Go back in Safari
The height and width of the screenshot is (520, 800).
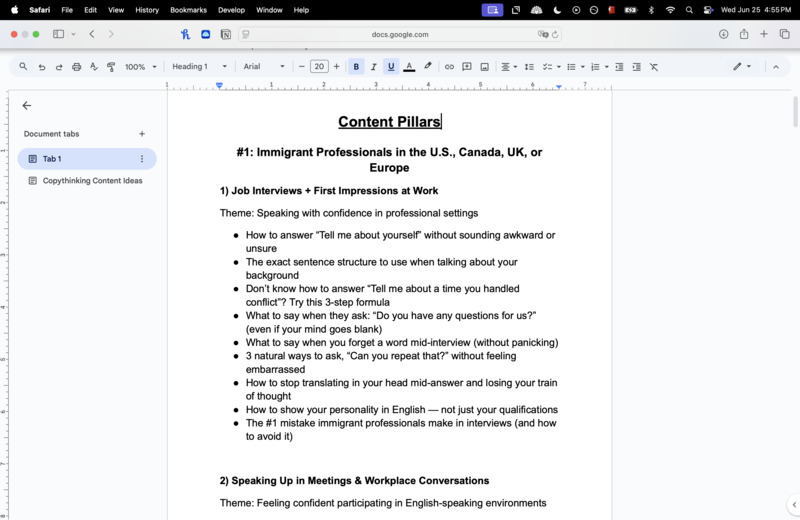click(92, 34)
